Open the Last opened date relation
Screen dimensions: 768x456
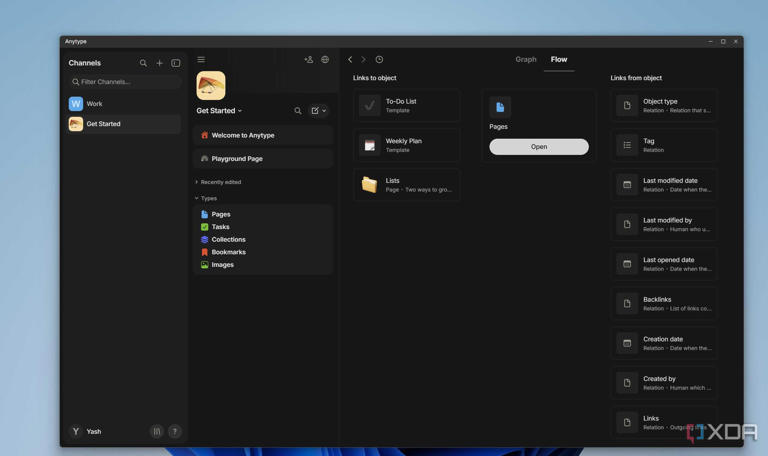(664, 264)
